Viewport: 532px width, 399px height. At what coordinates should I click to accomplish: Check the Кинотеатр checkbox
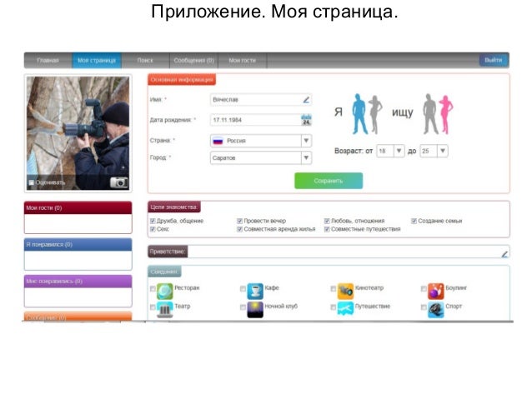coord(334,289)
